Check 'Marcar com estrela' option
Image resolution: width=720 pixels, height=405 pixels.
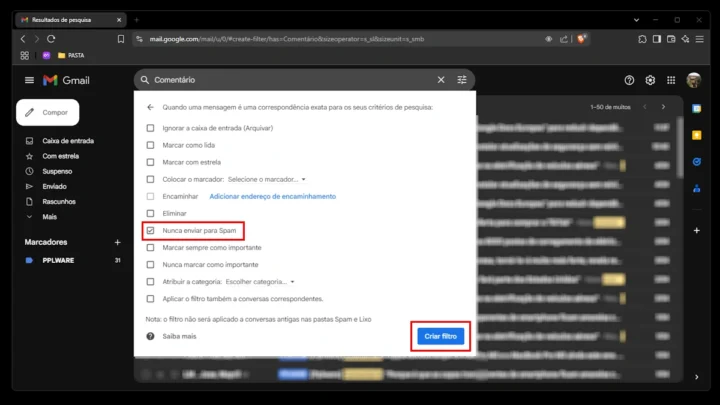click(151, 162)
